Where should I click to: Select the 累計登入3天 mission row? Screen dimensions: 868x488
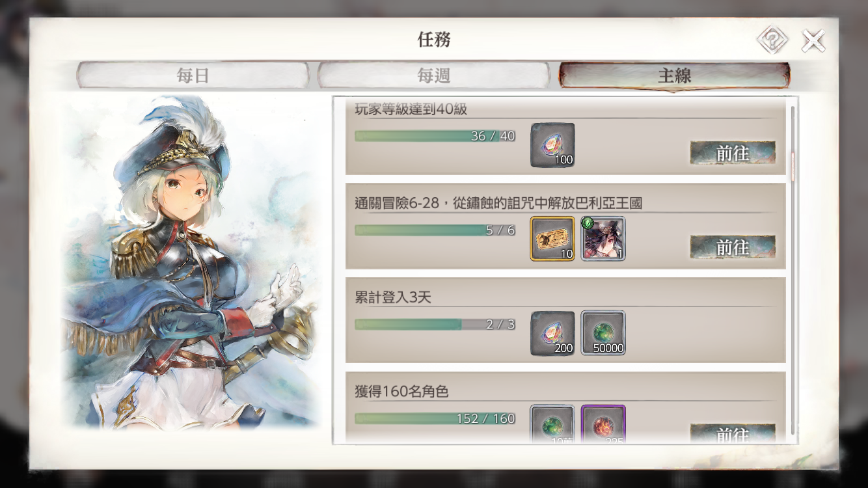(x=565, y=320)
